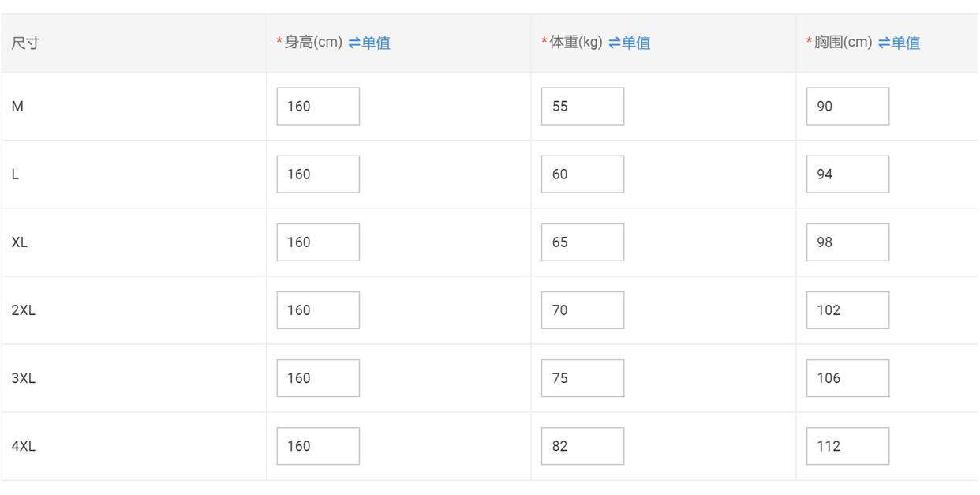
Task: Click height input for size M
Action: point(318,106)
